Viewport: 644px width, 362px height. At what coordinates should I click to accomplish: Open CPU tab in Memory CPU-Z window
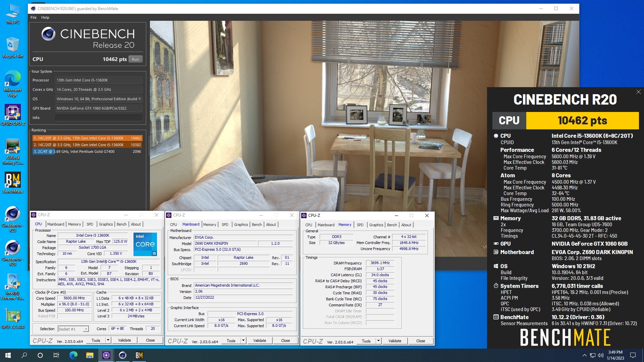coord(309,225)
